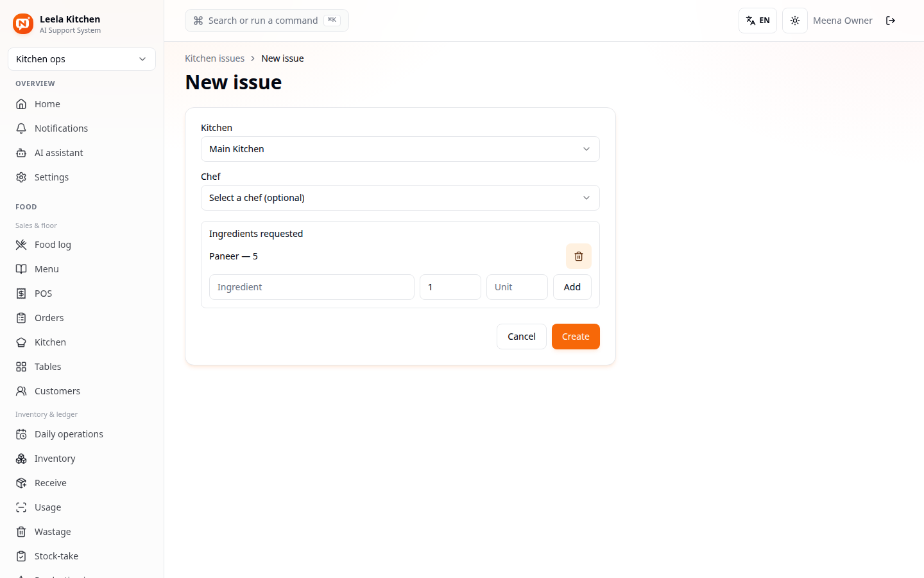Image resolution: width=924 pixels, height=578 pixels.
Task: Expand the Kitchen ops workspace dropdown
Action: tap(81, 59)
